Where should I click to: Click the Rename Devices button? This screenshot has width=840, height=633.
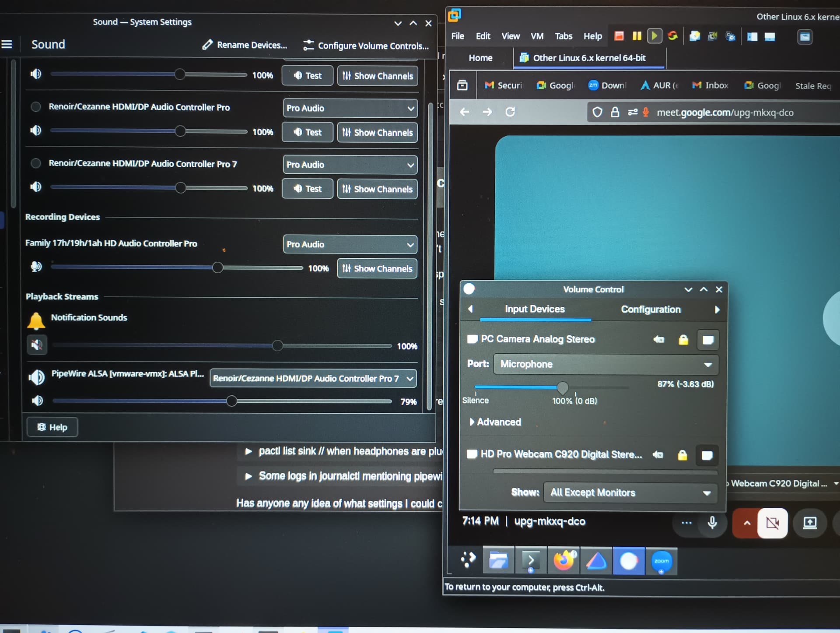pos(245,45)
